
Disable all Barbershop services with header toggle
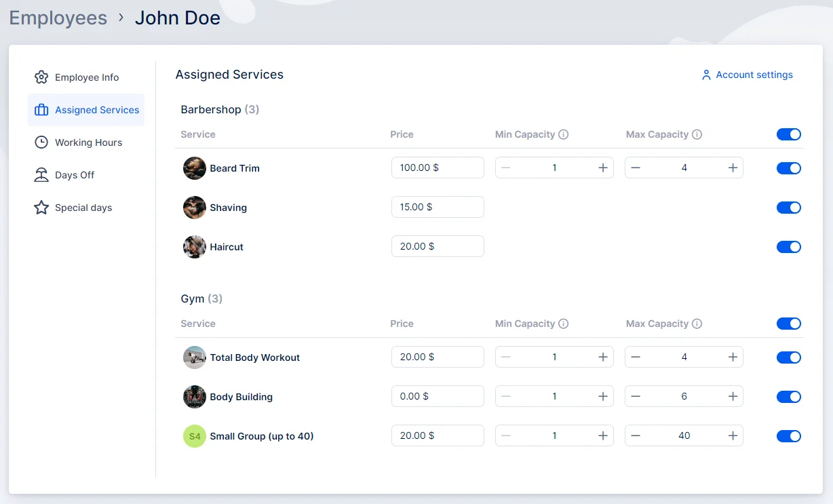pos(788,134)
